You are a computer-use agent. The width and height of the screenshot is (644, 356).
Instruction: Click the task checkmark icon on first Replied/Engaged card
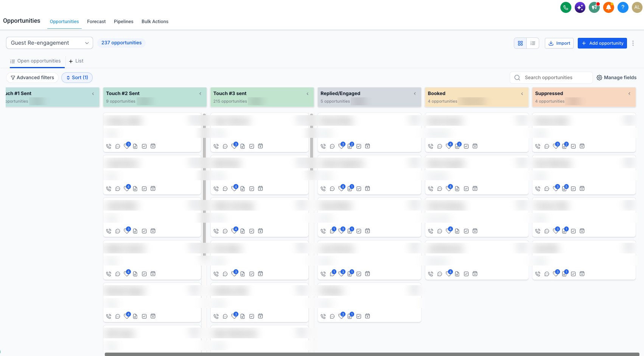359,146
